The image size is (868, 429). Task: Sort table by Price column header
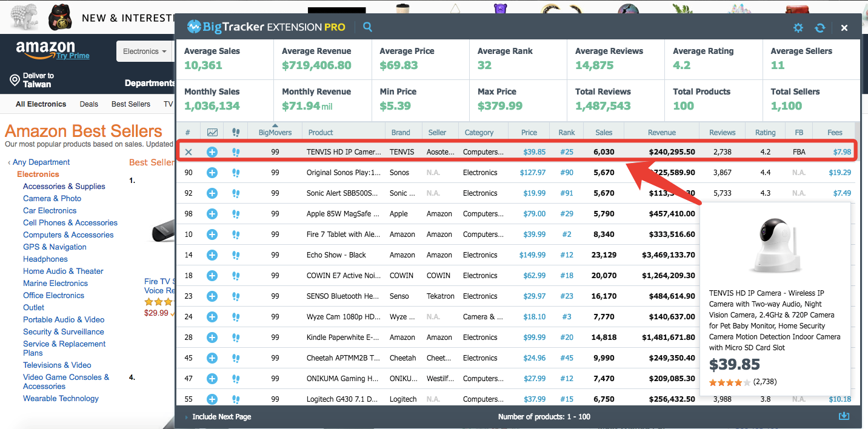pyautogui.click(x=529, y=132)
